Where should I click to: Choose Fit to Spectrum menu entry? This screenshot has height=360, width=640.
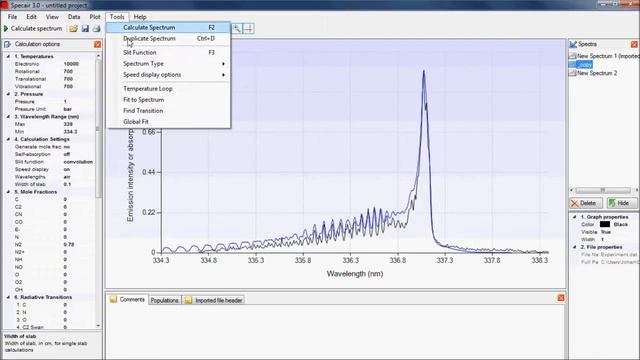(168, 100)
